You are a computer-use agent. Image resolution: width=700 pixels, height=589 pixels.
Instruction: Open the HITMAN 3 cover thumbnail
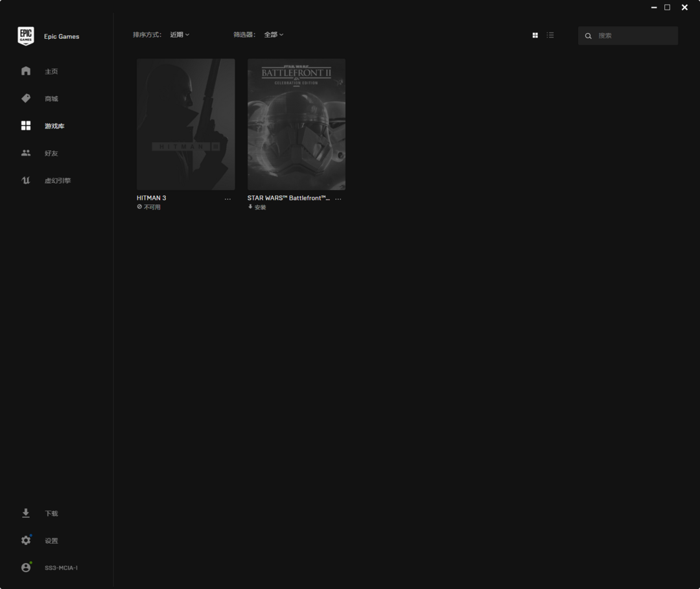[x=186, y=125]
